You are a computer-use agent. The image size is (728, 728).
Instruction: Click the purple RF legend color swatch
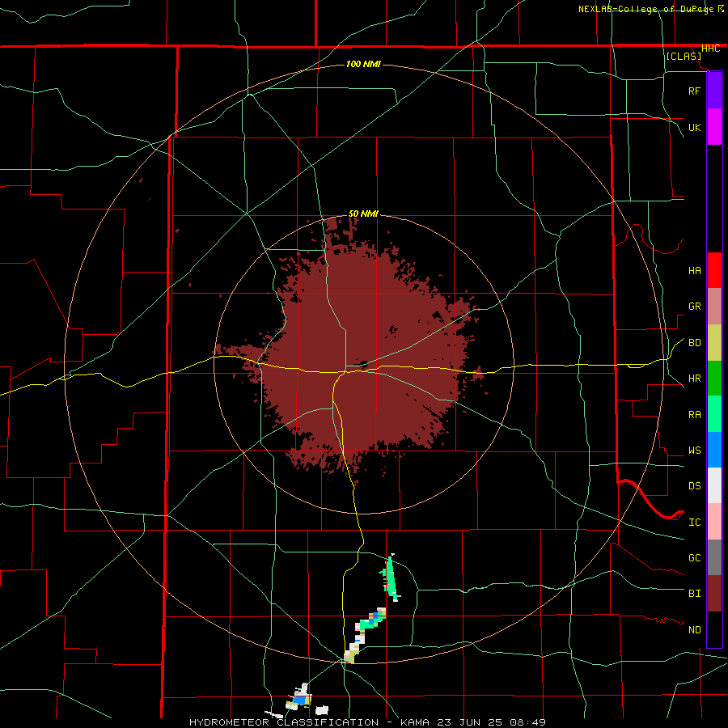pos(714,90)
